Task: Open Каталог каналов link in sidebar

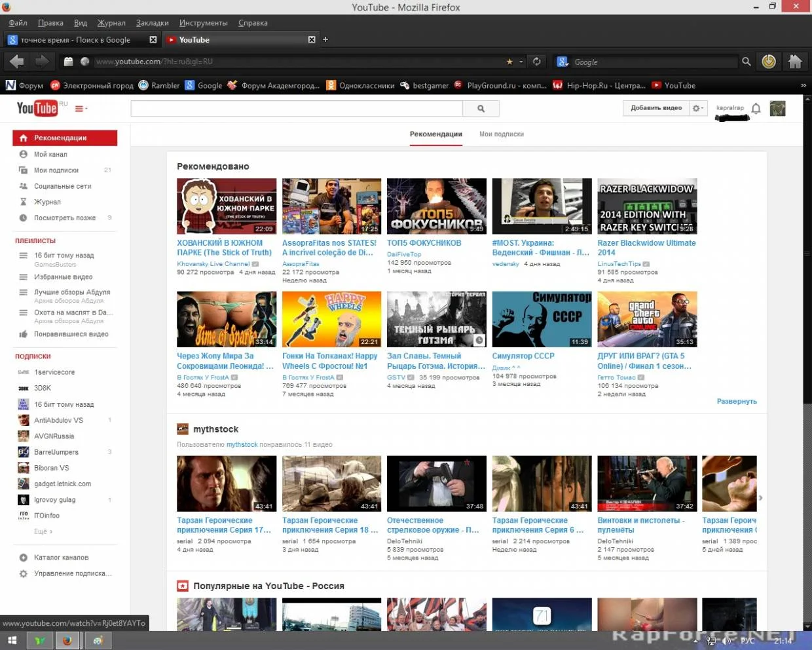Action: 61,558
